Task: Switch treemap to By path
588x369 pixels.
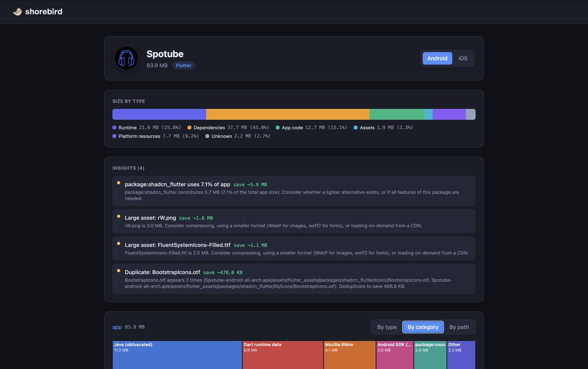Action: [x=459, y=327]
